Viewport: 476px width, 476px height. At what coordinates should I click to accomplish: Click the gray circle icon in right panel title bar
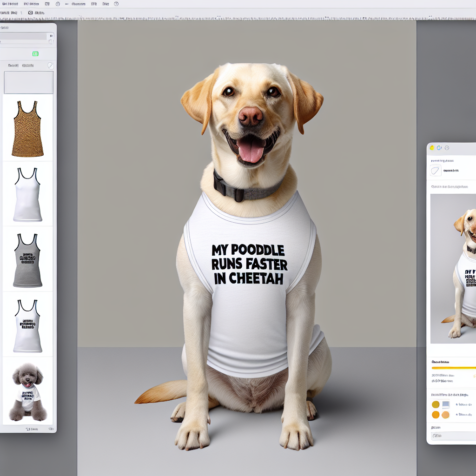click(447, 148)
